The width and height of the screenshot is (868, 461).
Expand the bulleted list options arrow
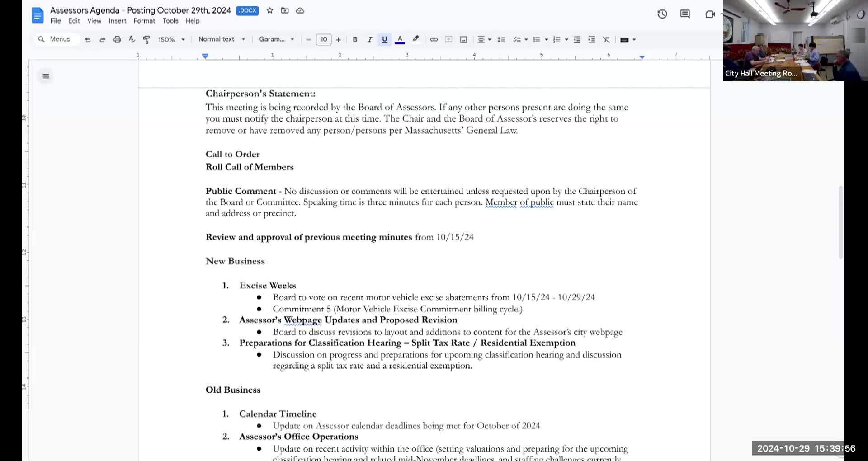pyautogui.click(x=547, y=40)
